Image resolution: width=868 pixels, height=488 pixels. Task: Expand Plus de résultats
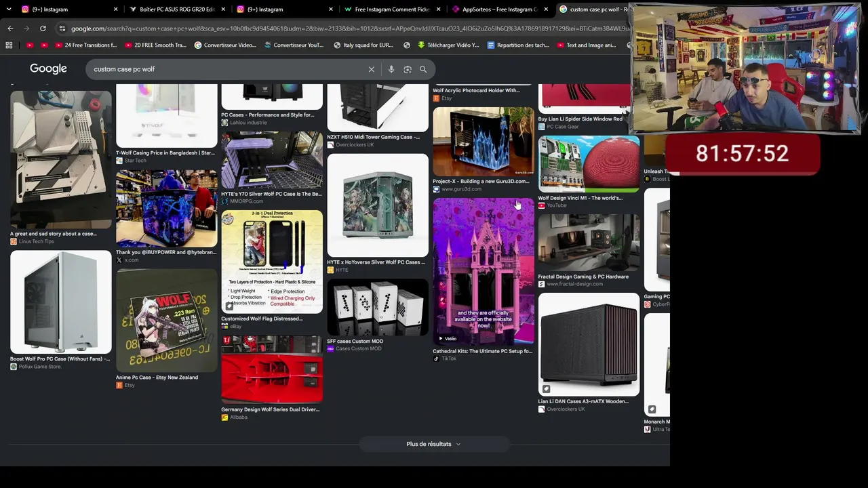(434, 444)
